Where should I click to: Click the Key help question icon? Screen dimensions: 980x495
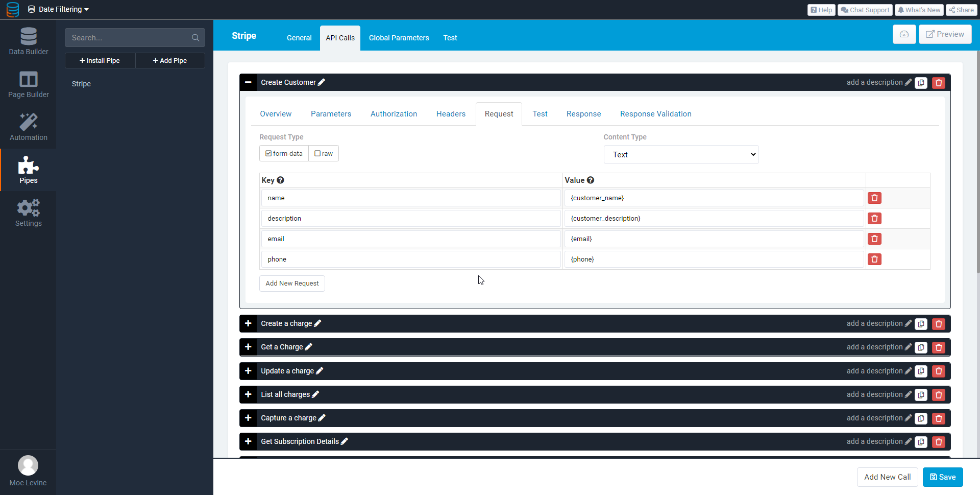(x=280, y=180)
